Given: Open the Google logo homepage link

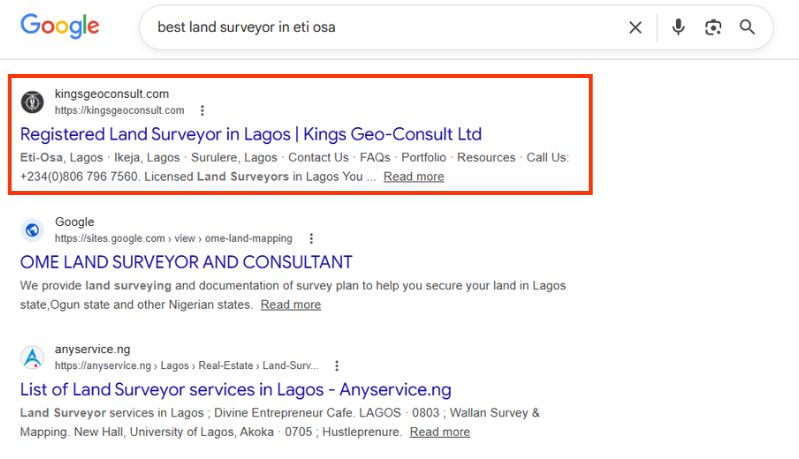Looking at the screenshot, I should click(x=60, y=26).
